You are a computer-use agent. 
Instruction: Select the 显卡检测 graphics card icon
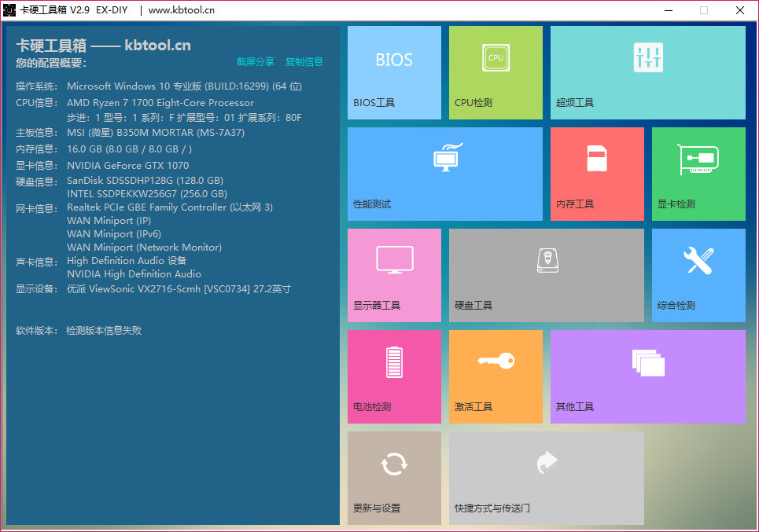(x=698, y=160)
